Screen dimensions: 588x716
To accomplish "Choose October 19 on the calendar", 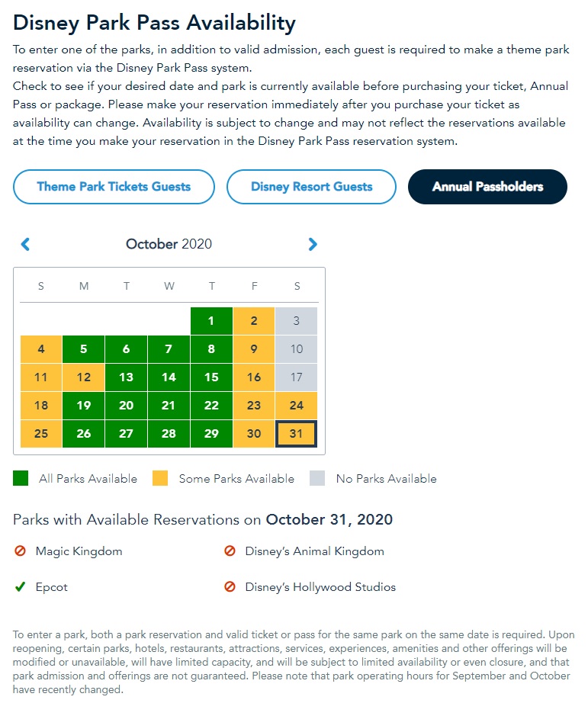I will [x=84, y=406].
